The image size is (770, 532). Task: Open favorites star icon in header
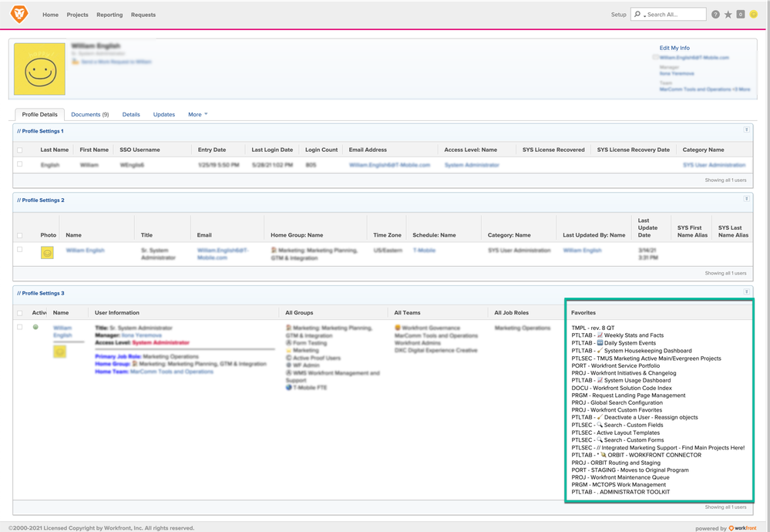pyautogui.click(x=728, y=15)
